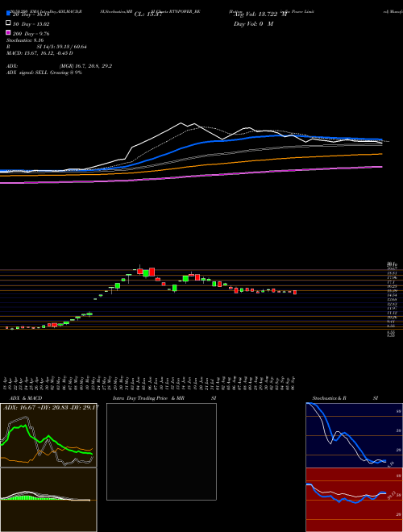Click the '(MGR) 16.7, 20.8, 29.2' ADX values
403x532 pixels.
pyautogui.click(x=85, y=66)
